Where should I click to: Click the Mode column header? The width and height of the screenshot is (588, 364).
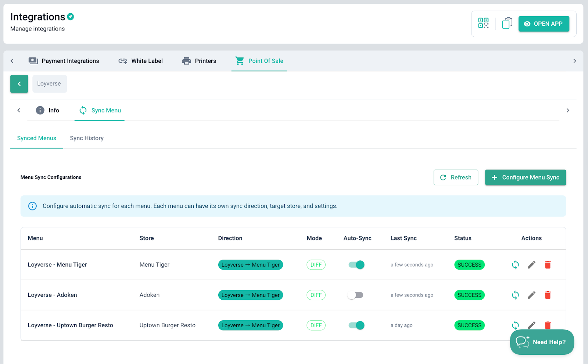(314, 238)
